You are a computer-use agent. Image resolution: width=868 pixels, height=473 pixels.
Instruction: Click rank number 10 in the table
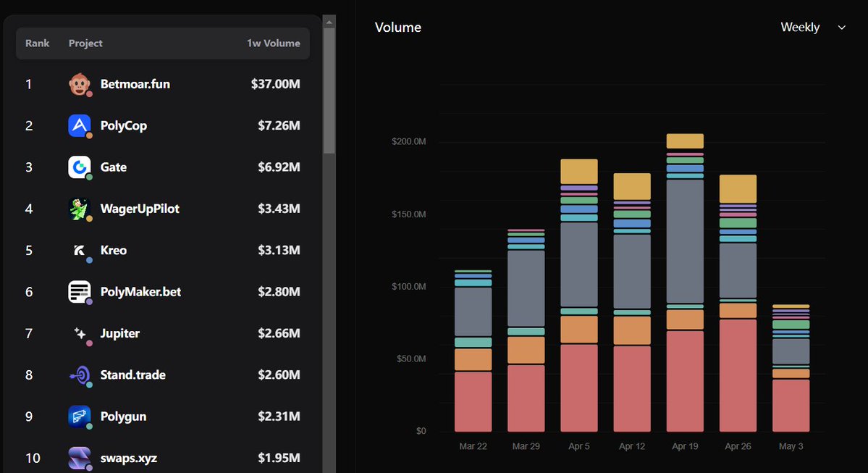point(33,458)
